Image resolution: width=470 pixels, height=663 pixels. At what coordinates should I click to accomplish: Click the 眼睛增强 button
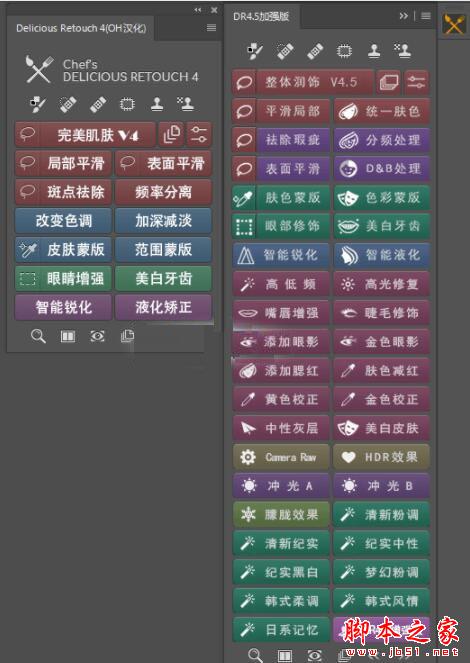[63, 278]
